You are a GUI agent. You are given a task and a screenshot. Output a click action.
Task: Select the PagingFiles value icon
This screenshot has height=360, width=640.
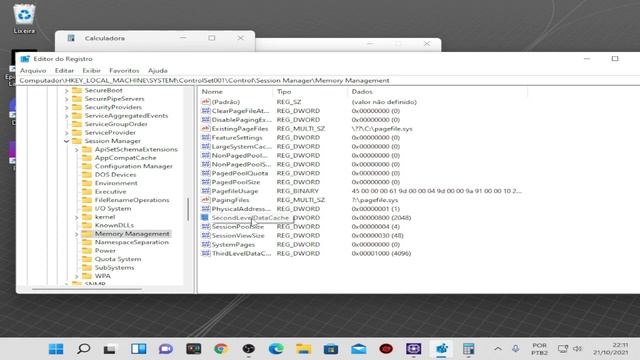pyautogui.click(x=206, y=200)
